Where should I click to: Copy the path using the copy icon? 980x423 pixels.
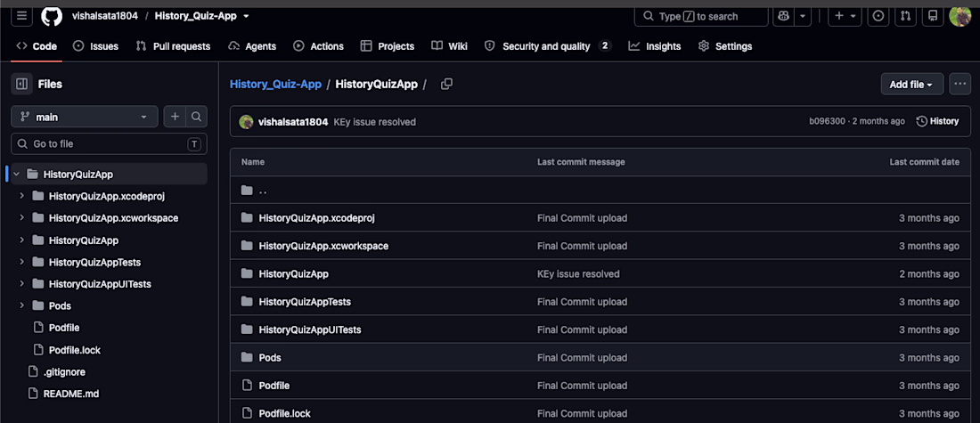(446, 84)
